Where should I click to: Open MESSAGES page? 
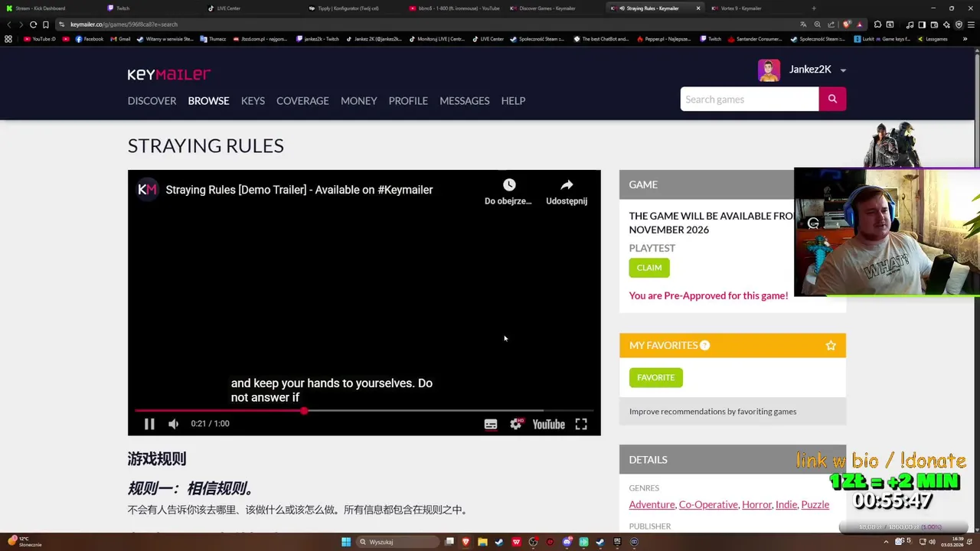pos(464,101)
